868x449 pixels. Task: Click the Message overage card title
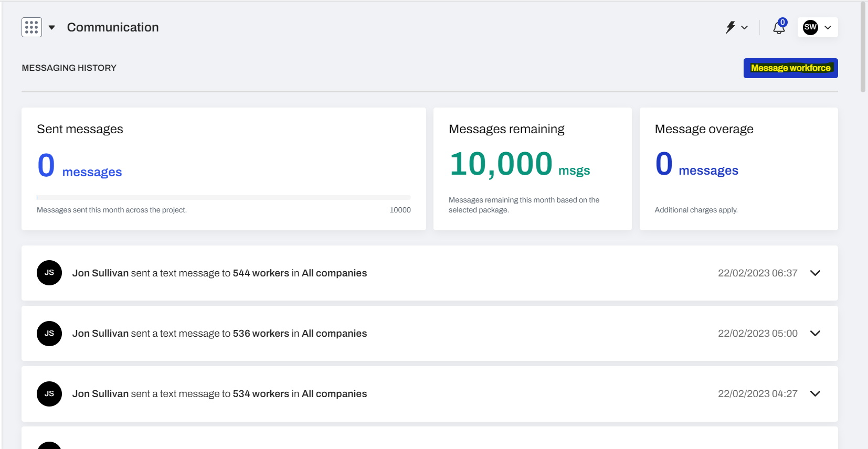pos(704,129)
